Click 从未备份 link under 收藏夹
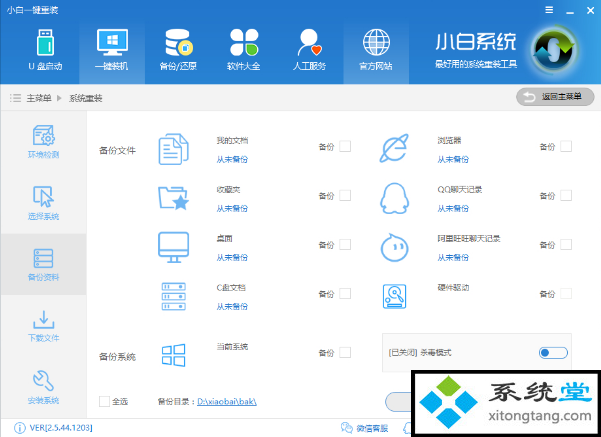Viewport: 601px width, 437px height. click(232, 209)
